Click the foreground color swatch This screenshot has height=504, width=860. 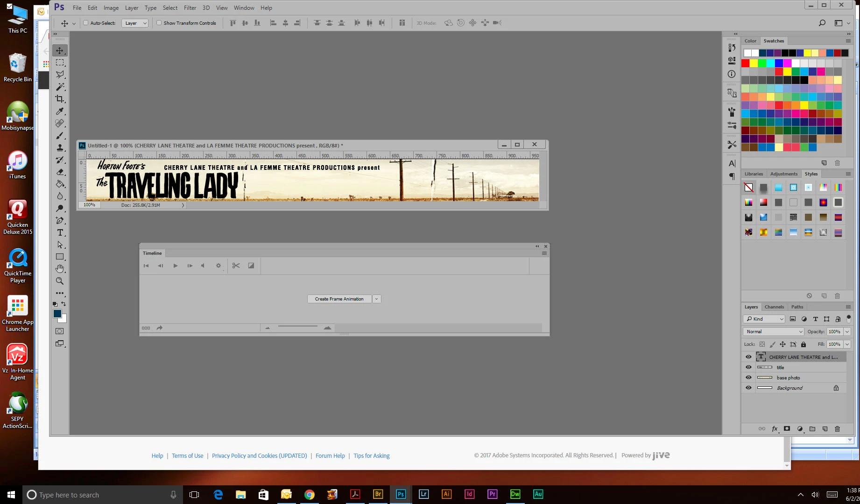[57, 314]
